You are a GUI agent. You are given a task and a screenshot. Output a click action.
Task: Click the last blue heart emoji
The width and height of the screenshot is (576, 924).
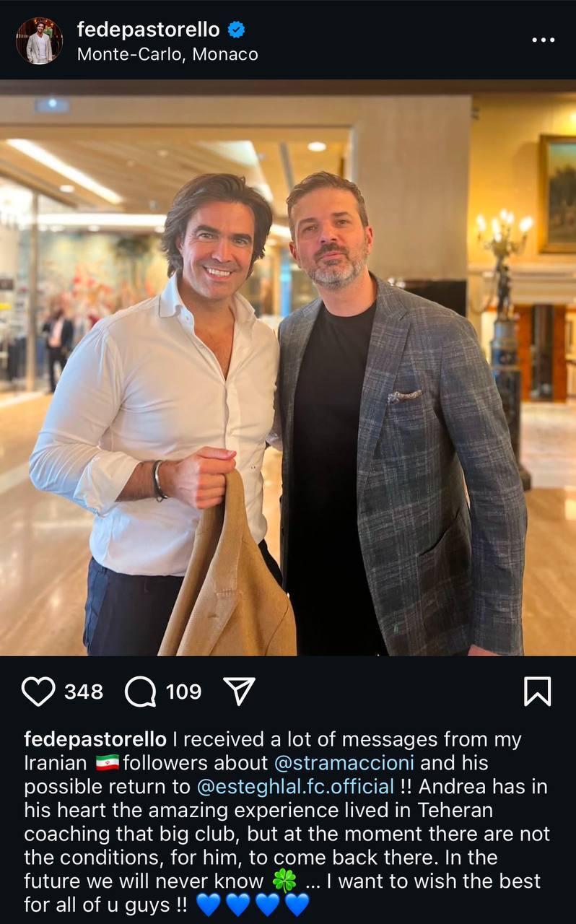pos(297,905)
